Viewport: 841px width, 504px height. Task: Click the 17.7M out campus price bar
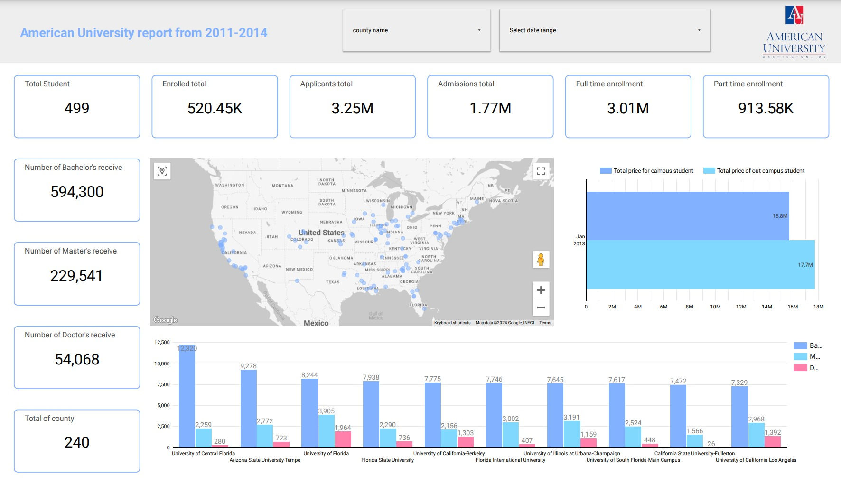pyautogui.click(x=701, y=265)
